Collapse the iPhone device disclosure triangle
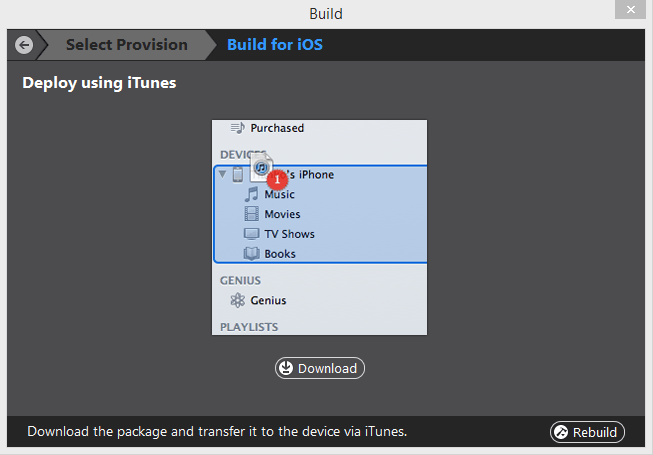This screenshot has width=653, height=455. [x=223, y=174]
